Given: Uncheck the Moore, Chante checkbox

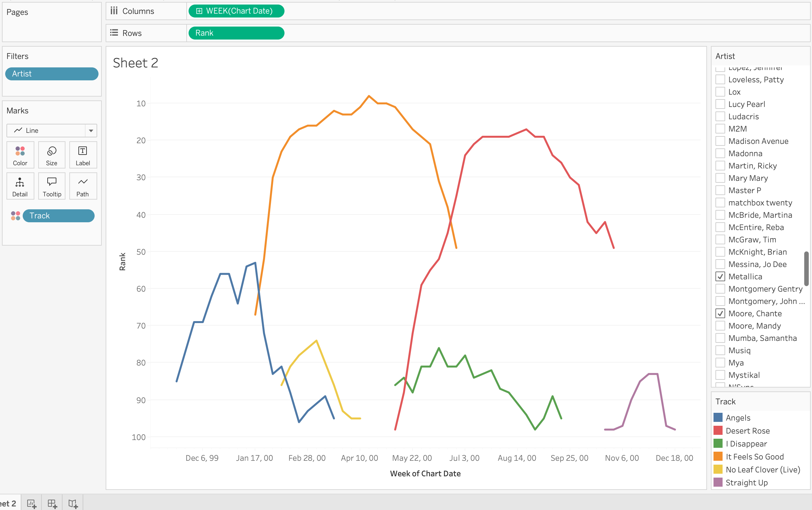Looking at the screenshot, I should [720, 313].
